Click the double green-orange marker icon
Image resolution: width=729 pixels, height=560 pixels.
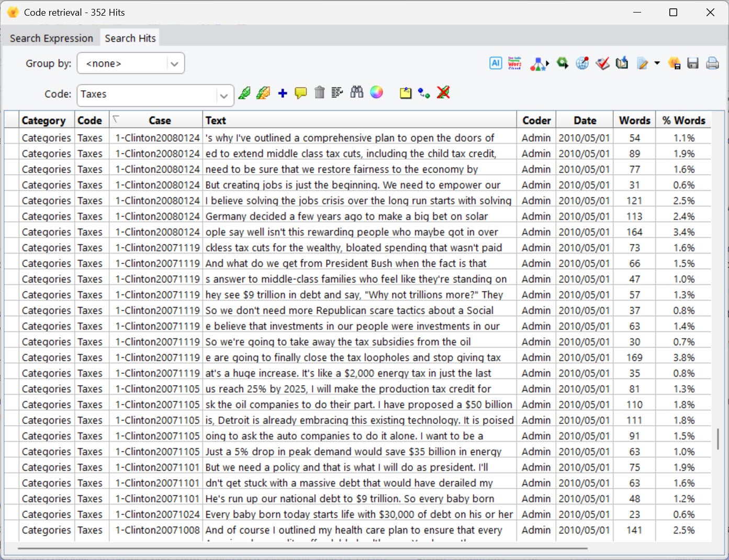(x=263, y=93)
